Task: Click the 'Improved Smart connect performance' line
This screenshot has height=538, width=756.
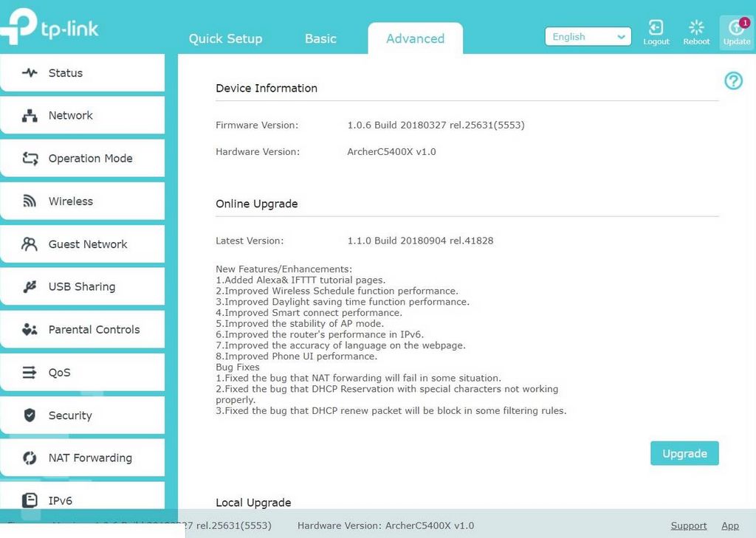Action: coord(309,313)
